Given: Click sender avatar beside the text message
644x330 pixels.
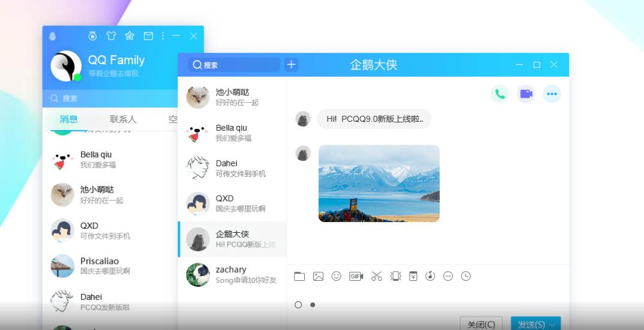Looking at the screenshot, I should coord(303,119).
